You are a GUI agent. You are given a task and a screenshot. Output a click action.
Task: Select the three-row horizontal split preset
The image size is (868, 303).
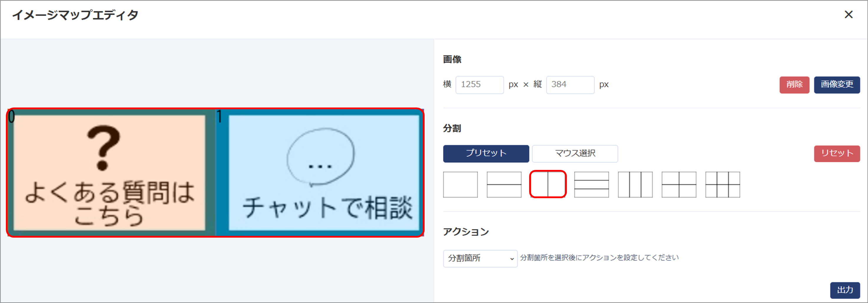click(591, 184)
